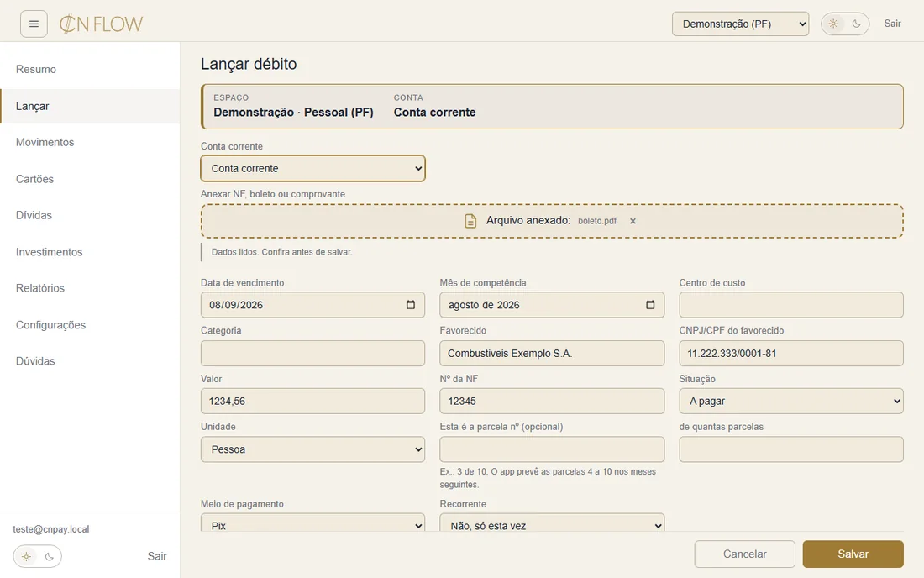Switch to light theme in top bar

833,24
